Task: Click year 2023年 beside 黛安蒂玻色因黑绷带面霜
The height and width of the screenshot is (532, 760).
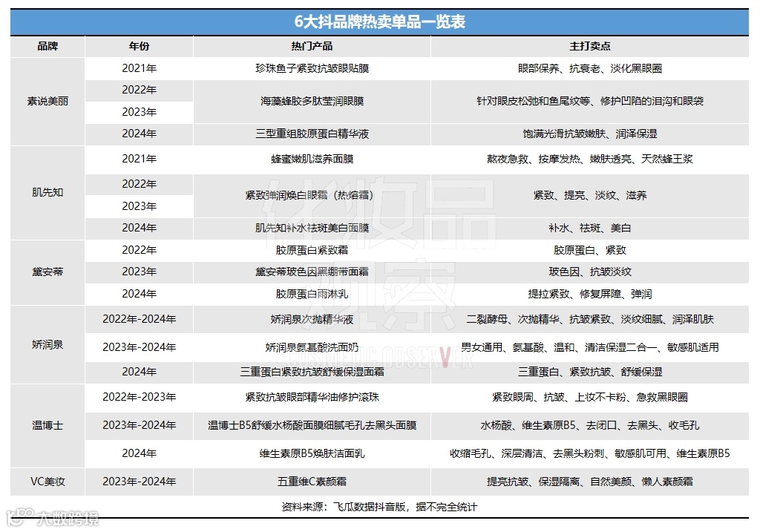Action: click(x=139, y=272)
